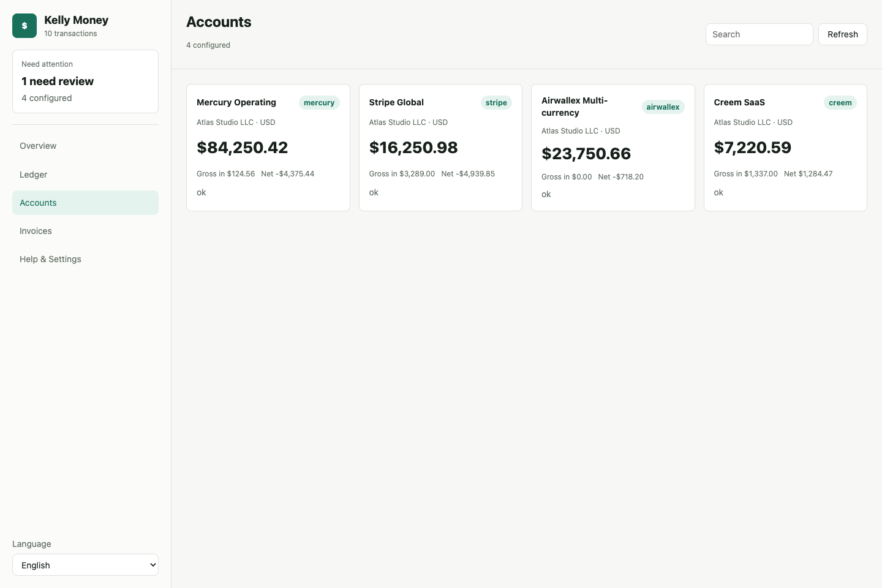Screen dimensions: 882x588
Task: Click the $16,250.98 balance
Action: [413, 148]
